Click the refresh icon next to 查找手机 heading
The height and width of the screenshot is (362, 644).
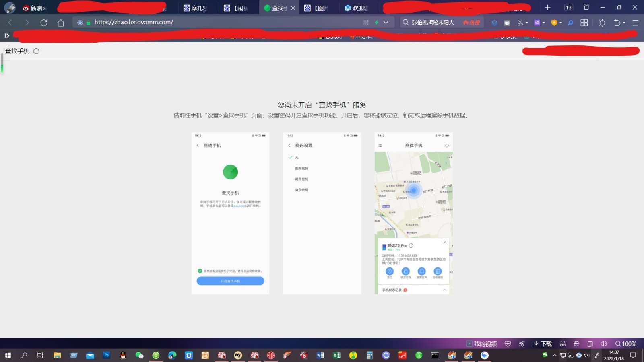[36, 51]
